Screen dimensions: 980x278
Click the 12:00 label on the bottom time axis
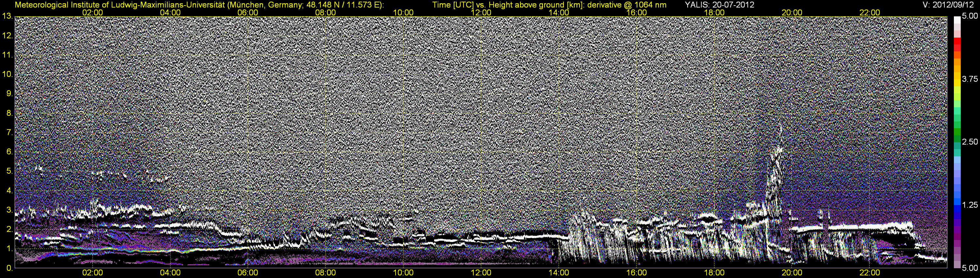tap(481, 273)
